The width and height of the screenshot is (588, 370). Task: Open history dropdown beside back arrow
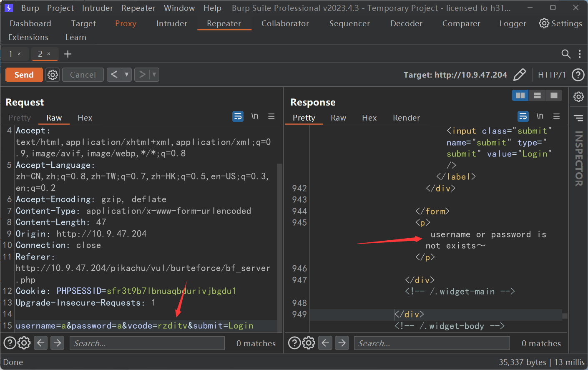point(127,75)
